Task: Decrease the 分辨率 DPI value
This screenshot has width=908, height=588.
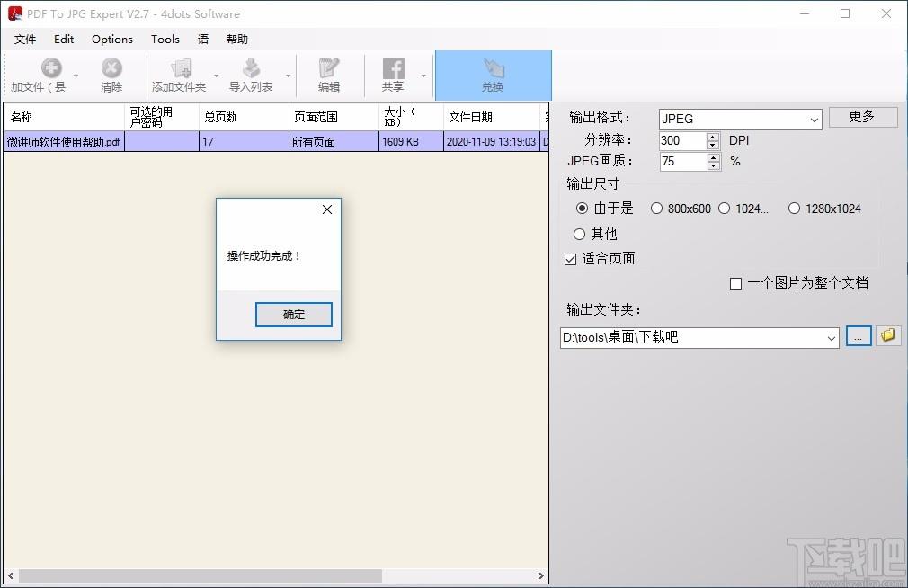Action: (713, 145)
